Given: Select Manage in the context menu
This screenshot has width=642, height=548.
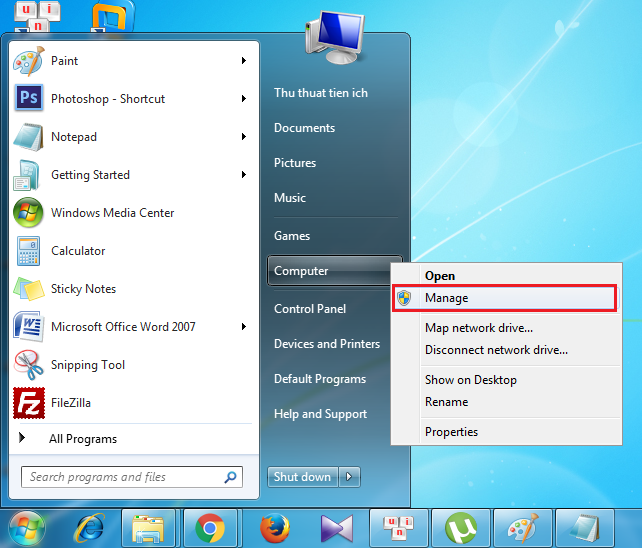Looking at the screenshot, I should (446, 298).
